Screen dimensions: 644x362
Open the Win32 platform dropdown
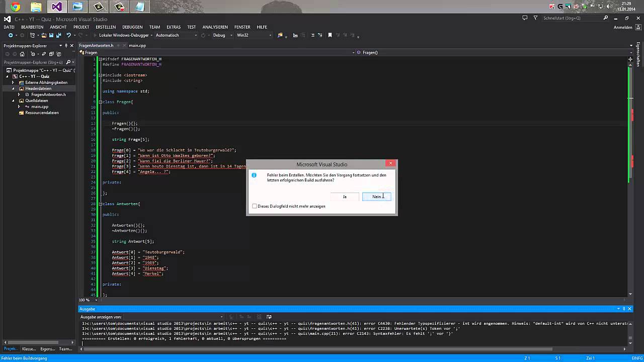point(254,35)
